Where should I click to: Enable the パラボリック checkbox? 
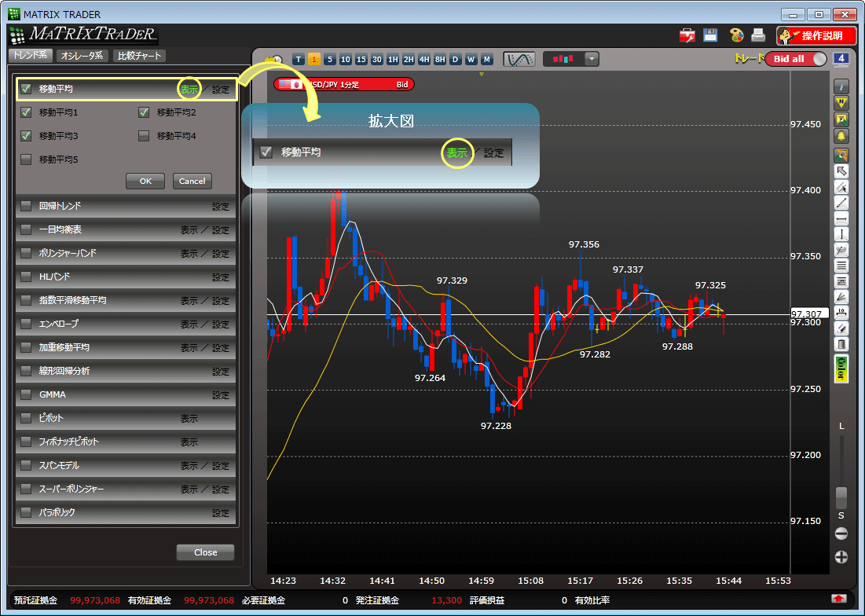tap(26, 512)
